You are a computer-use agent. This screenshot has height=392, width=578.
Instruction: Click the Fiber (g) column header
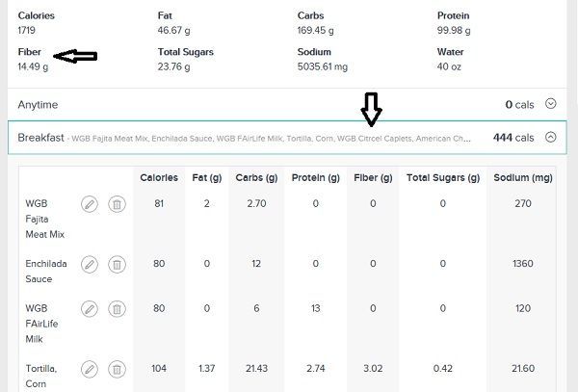[373, 177]
